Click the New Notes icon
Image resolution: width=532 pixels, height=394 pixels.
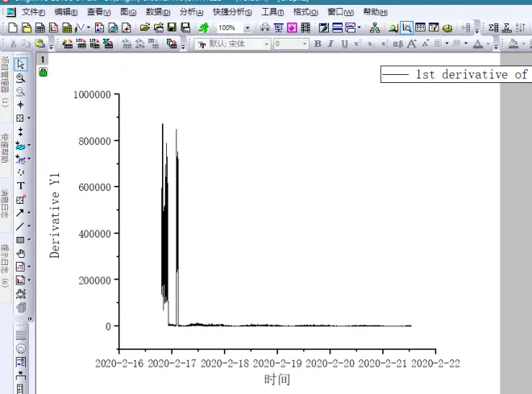pyautogui.click(x=113, y=27)
